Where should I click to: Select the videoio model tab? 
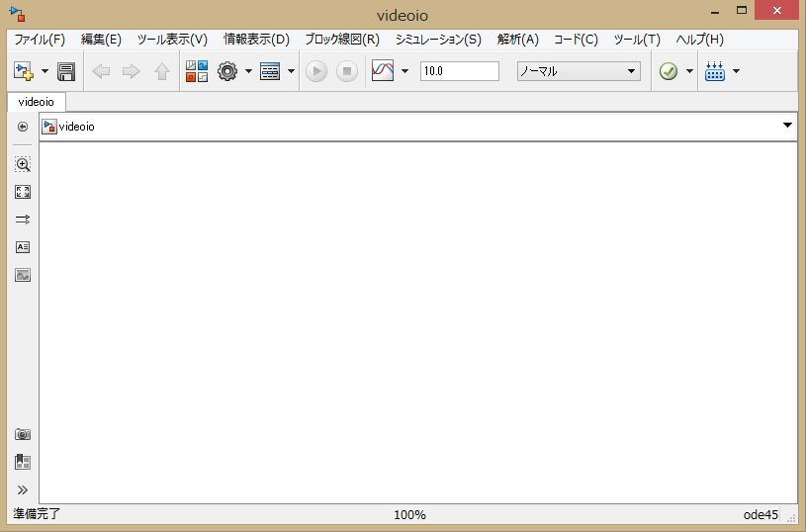click(37, 101)
